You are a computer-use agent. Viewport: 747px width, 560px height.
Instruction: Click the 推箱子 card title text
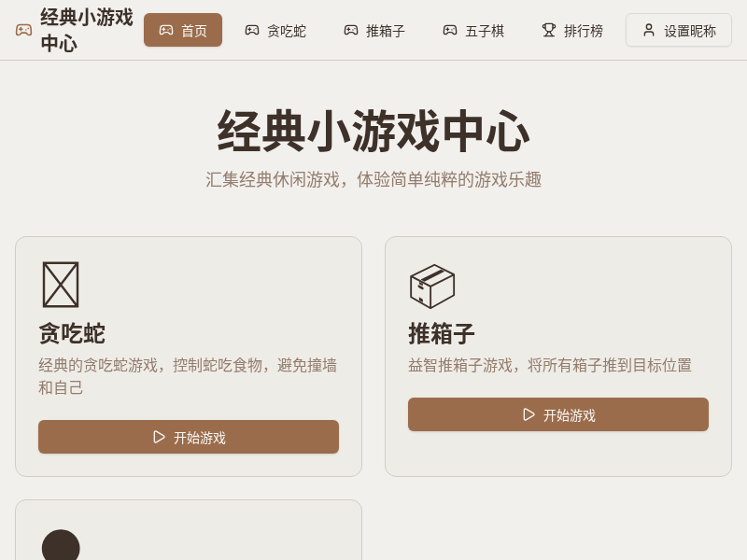tap(442, 333)
